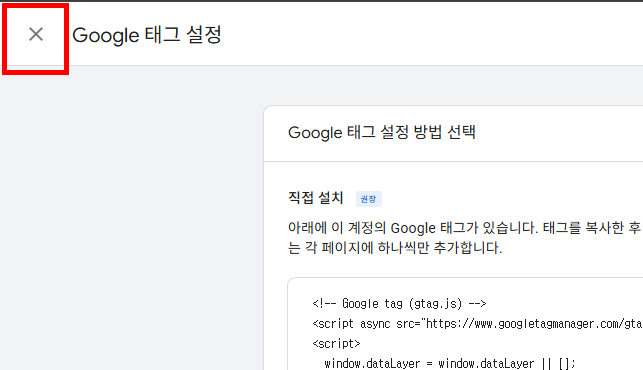This screenshot has width=643, height=370.
Task: Click the 'window.dataLayer' code line
Action: click(x=450, y=363)
